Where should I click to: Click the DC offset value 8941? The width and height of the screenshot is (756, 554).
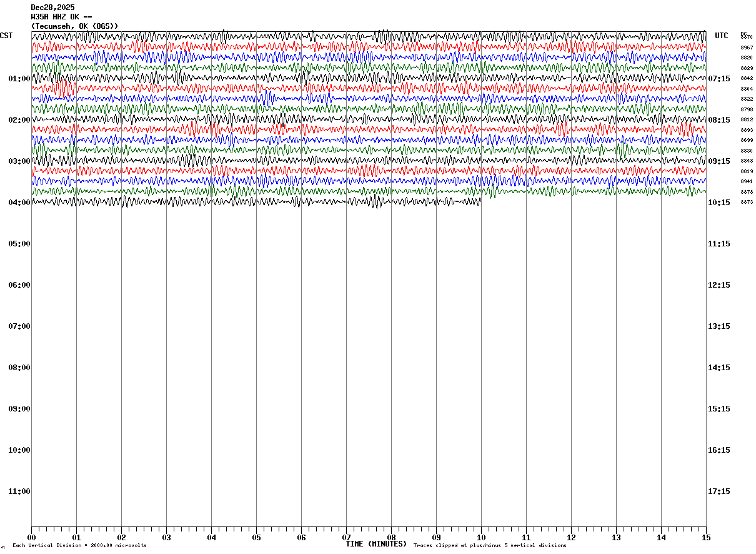coord(747,181)
